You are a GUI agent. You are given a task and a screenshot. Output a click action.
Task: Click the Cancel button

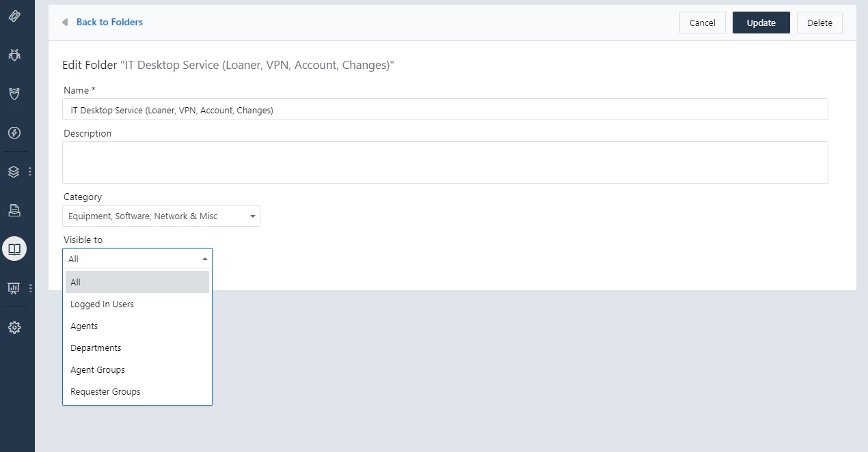click(702, 23)
